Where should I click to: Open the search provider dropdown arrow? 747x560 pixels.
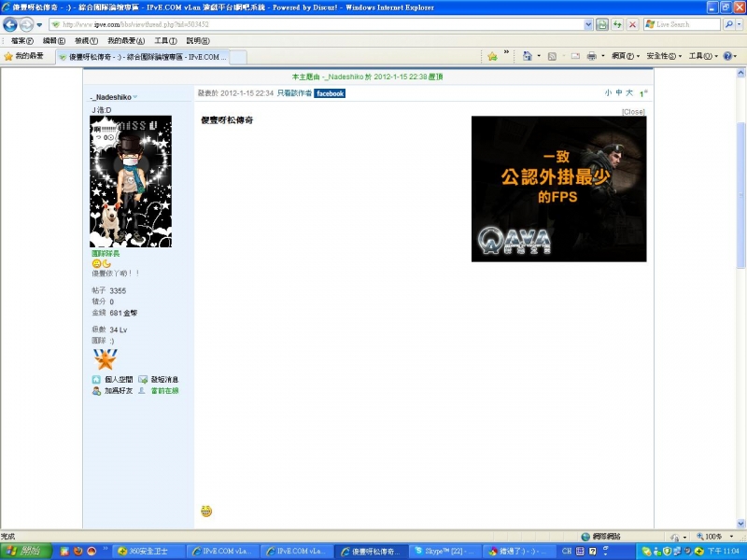coord(740,24)
